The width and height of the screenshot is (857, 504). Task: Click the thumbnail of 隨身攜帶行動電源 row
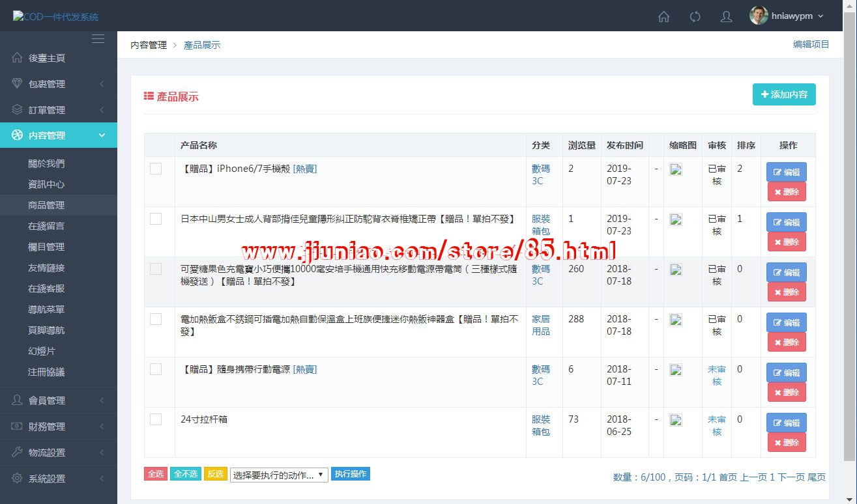tap(676, 370)
